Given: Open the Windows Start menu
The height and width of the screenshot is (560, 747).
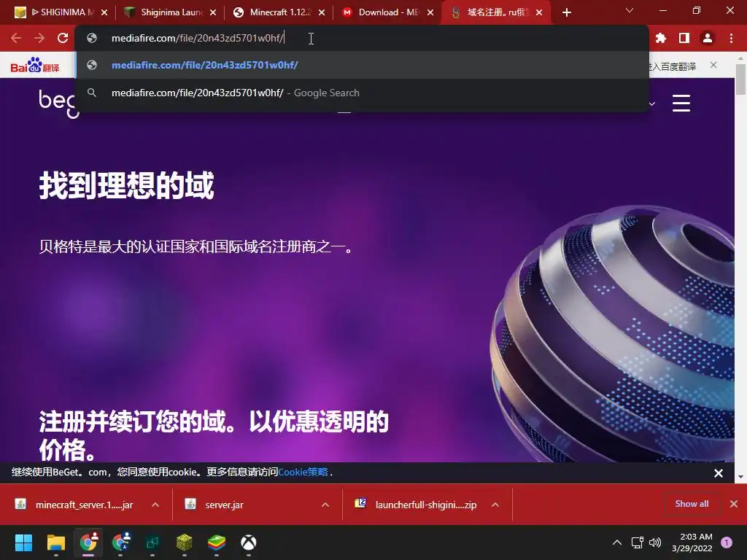Looking at the screenshot, I should (x=23, y=542).
